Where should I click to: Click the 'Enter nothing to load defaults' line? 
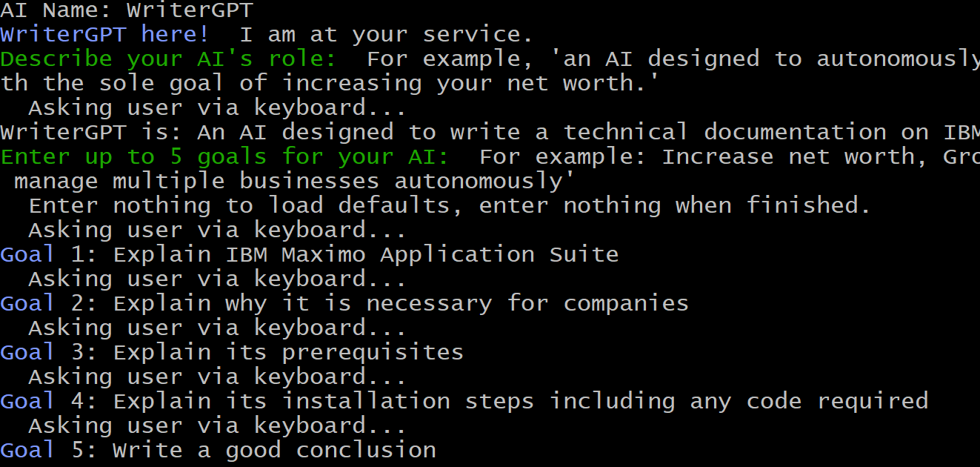[x=450, y=205]
